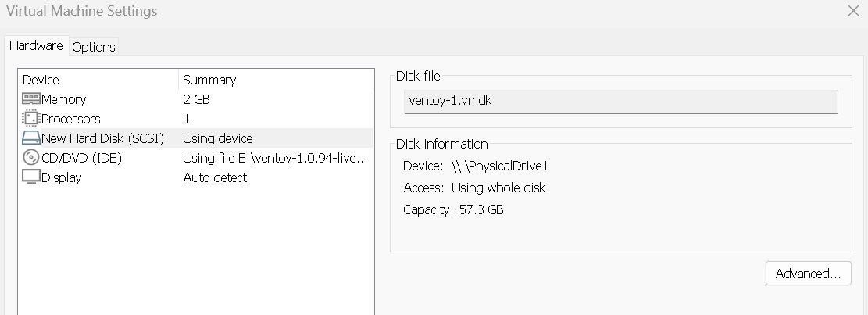Click the New Hard Disk drive icon
868x315 pixels.
[x=31, y=138]
